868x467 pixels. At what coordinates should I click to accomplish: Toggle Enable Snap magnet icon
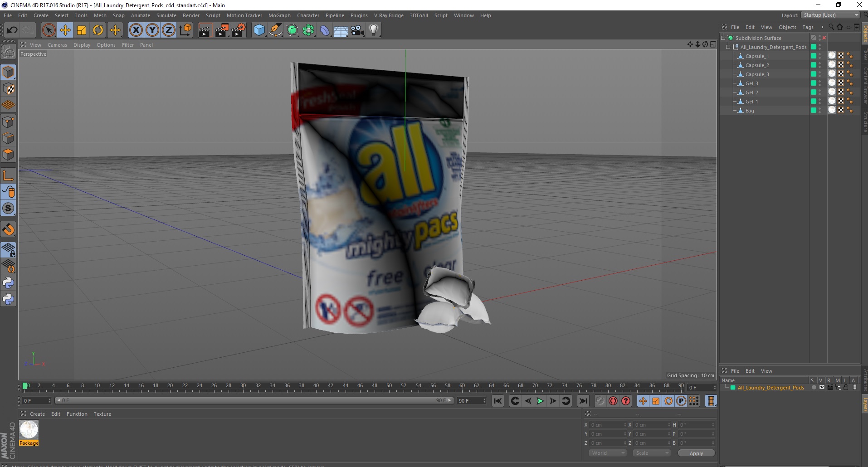point(8,229)
